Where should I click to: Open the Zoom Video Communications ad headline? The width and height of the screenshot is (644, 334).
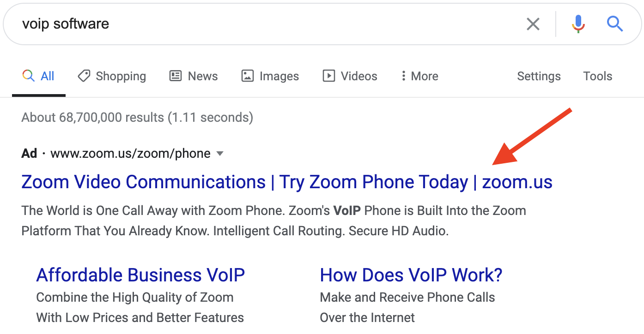pyautogui.click(x=287, y=182)
